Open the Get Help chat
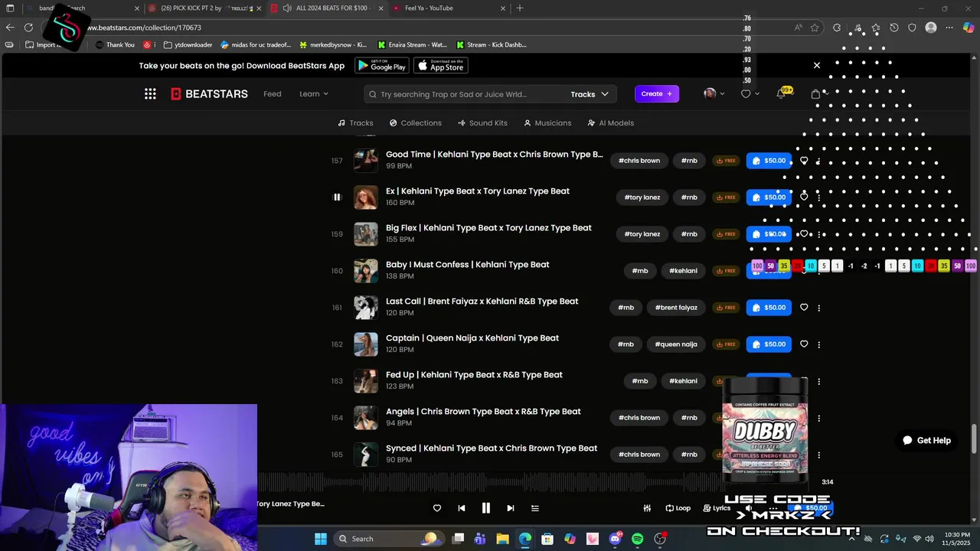The width and height of the screenshot is (980, 551). (x=926, y=441)
